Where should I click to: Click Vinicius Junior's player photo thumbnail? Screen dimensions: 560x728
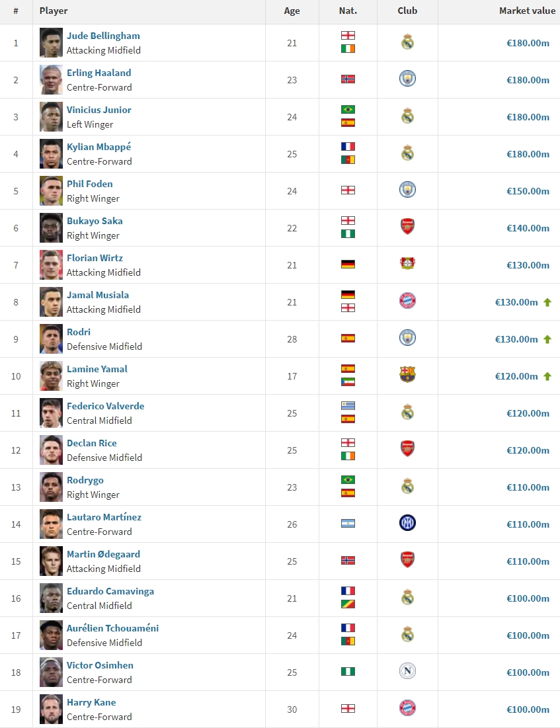click(51, 117)
